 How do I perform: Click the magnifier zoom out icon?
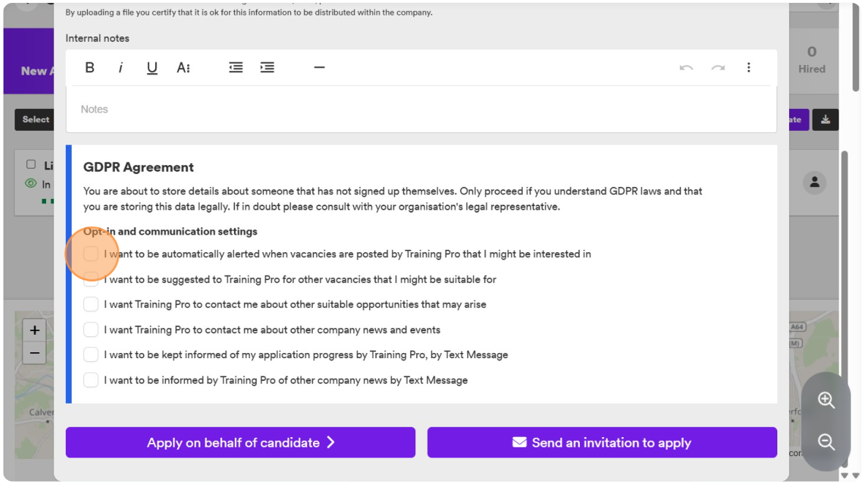tap(826, 441)
